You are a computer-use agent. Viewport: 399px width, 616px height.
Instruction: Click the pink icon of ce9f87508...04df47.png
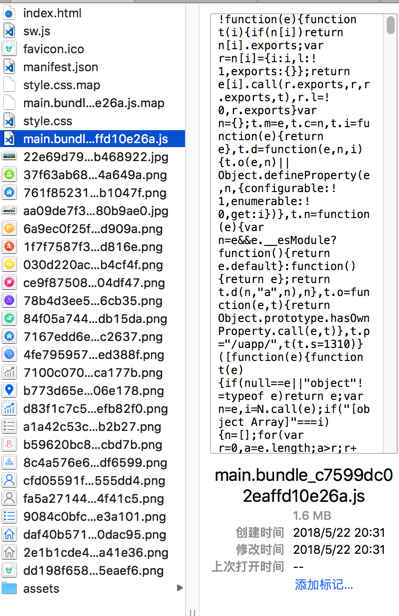coord(9,283)
